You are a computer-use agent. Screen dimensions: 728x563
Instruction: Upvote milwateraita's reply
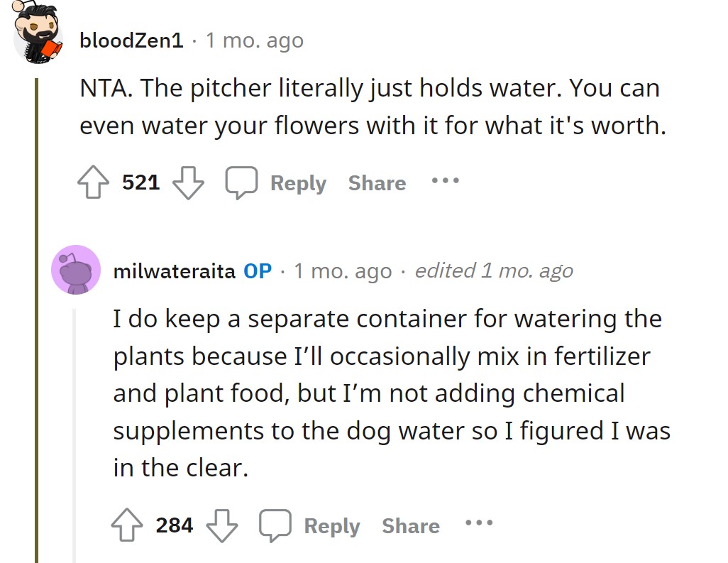tap(127, 525)
